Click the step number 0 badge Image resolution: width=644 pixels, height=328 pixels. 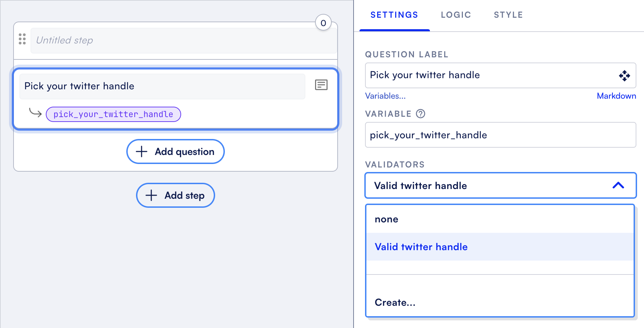coord(323,23)
